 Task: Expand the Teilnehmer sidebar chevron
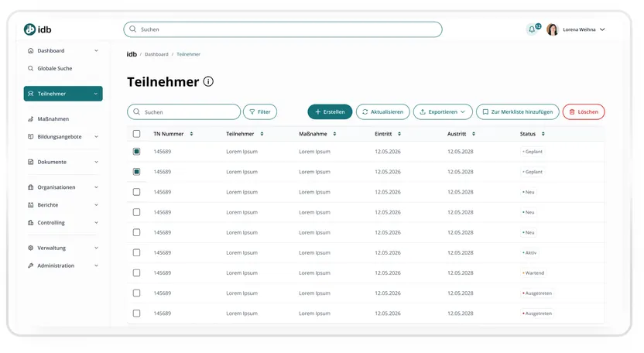(x=96, y=94)
